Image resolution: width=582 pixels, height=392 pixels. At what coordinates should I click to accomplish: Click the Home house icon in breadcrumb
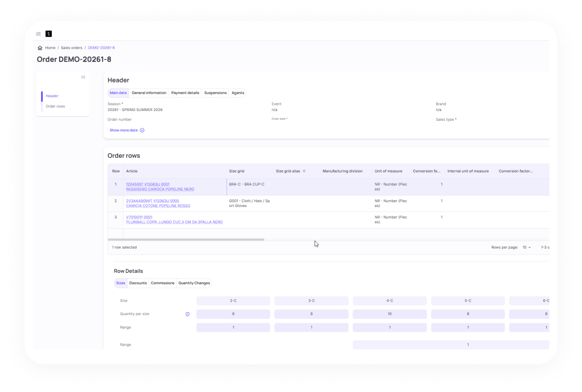pyautogui.click(x=40, y=48)
